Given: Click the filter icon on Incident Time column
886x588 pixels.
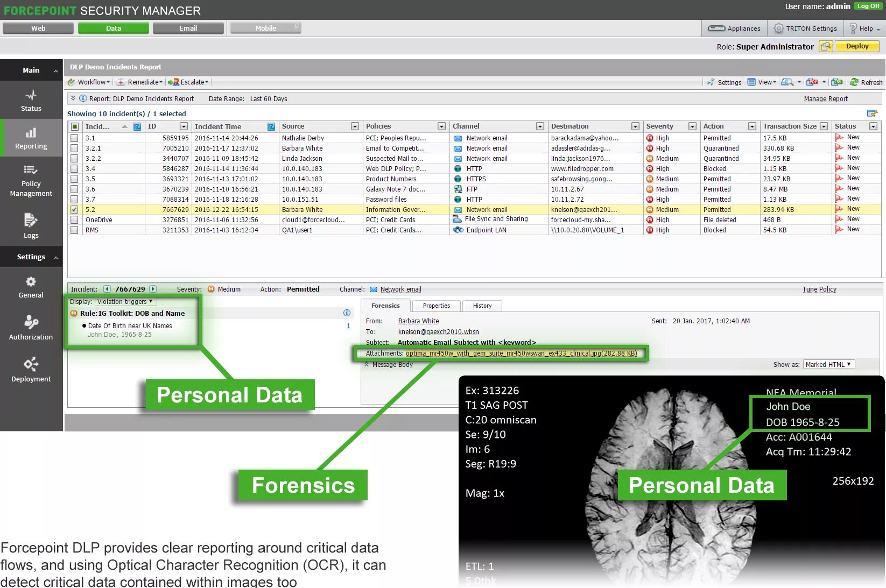Looking at the screenshot, I should point(271,126).
